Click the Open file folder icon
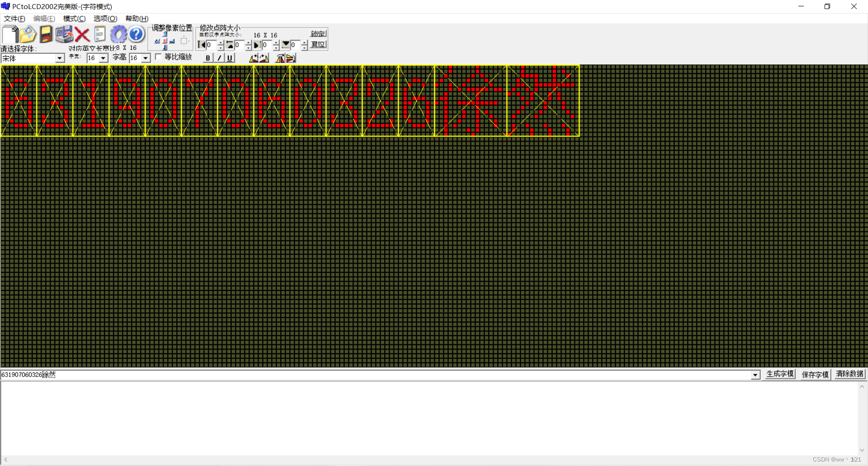Viewport: 868px width, 466px height. 28,34
